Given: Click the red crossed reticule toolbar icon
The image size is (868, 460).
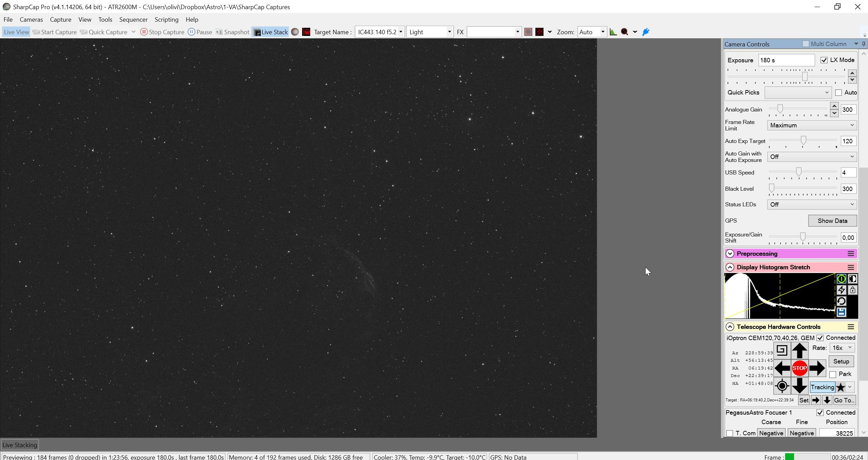Looking at the screenshot, I should coord(539,32).
